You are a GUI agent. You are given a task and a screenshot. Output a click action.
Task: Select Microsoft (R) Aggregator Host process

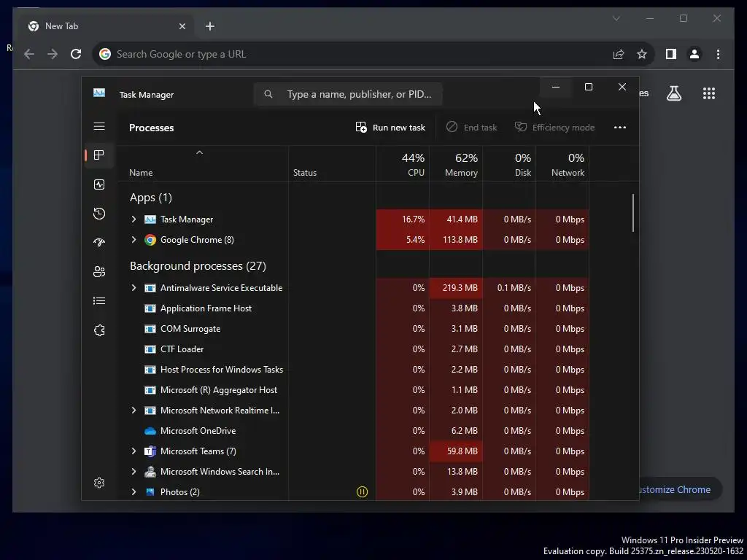point(353,390)
